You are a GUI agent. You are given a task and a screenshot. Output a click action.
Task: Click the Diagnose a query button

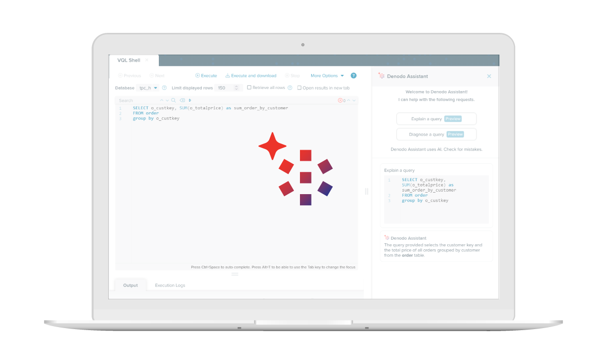(x=436, y=134)
